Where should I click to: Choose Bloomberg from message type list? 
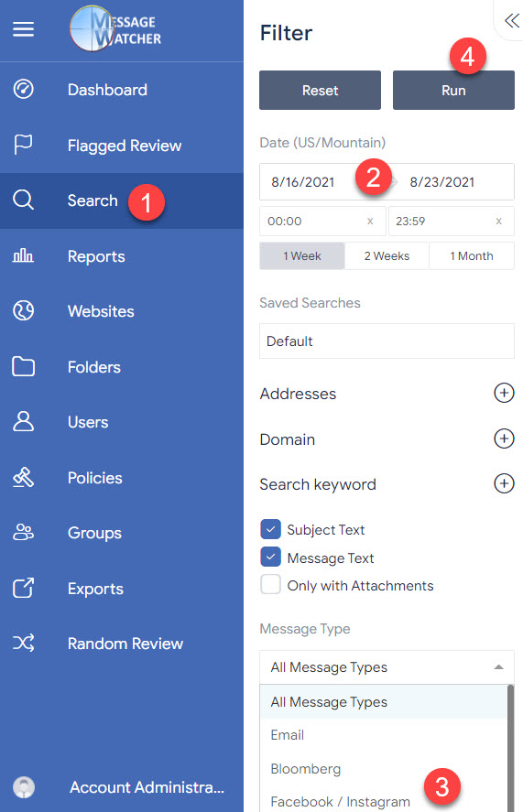pos(306,768)
